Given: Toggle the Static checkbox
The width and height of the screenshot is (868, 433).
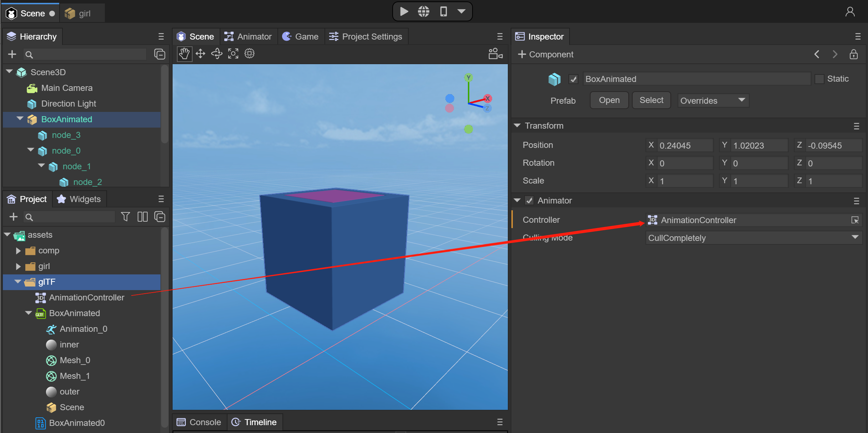Looking at the screenshot, I should point(819,79).
